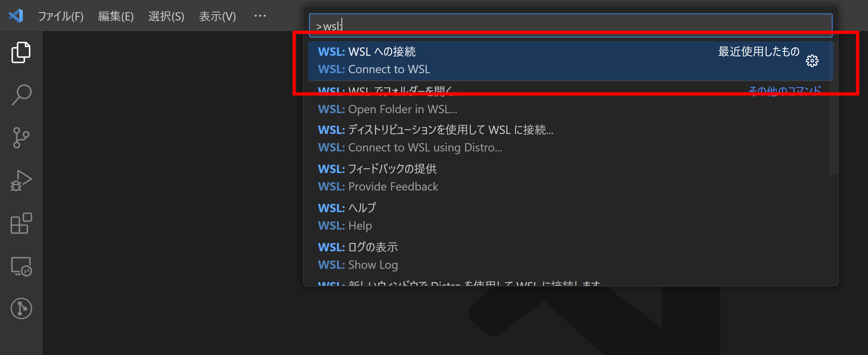This screenshot has height=355, width=868.
Task: Open the Source Control view icon
Action: point(21,137)
